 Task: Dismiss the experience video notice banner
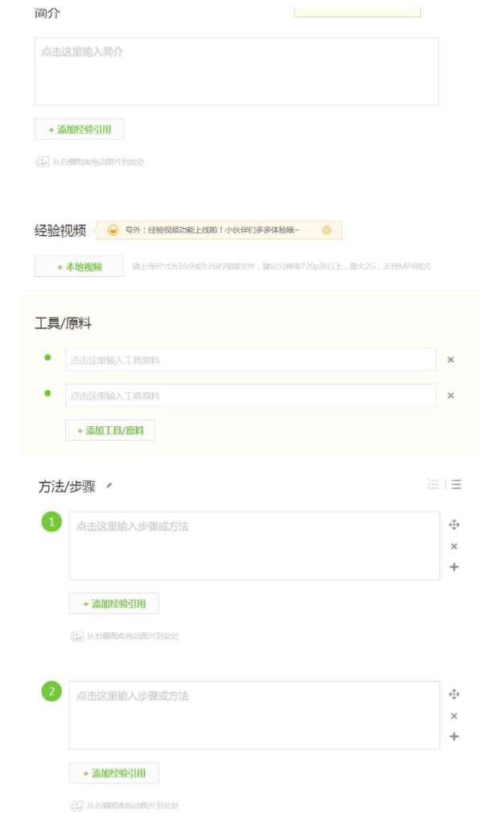[326, 230]
